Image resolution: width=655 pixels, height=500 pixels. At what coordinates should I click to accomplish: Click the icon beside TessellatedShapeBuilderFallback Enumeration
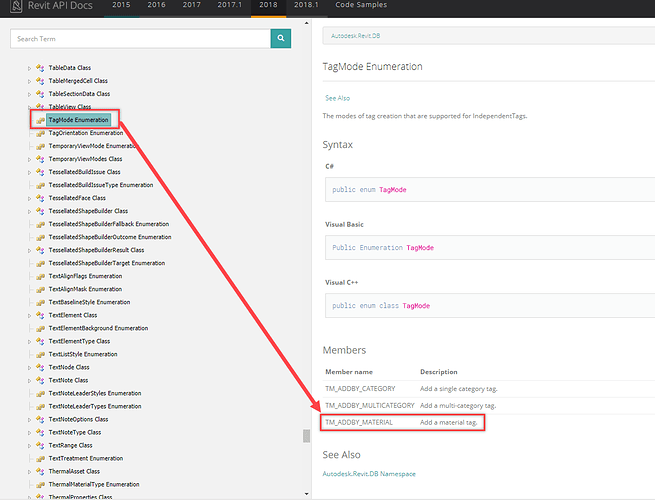pos(40,224)
